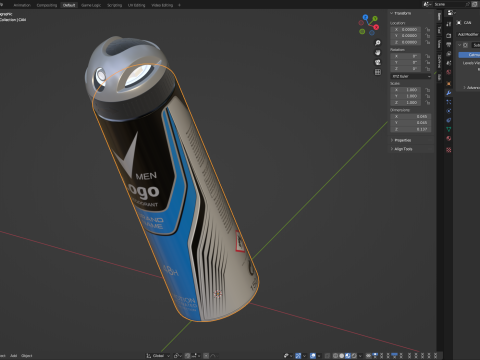Click the blue Z axis on the navigation gizmo
Viewport: 480px width, 360px height.
coord(366,17)
